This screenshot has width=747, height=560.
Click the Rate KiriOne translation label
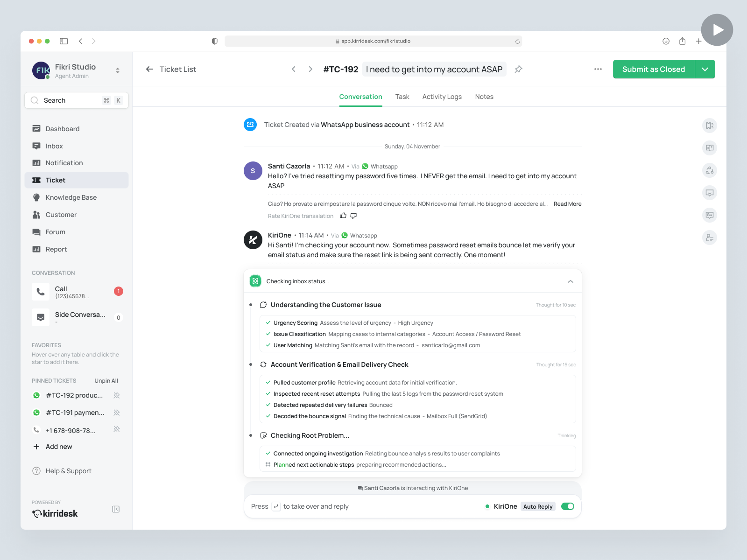tap(301, 216)
